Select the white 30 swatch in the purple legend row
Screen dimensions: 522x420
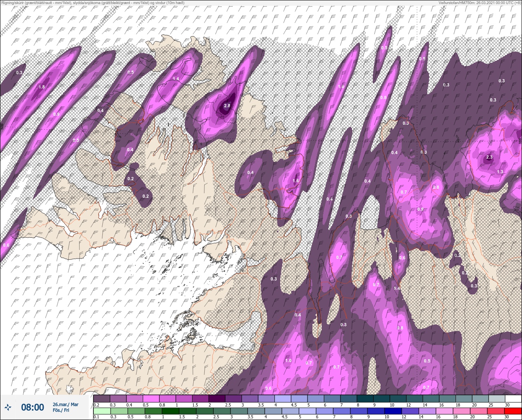(513, 398)
